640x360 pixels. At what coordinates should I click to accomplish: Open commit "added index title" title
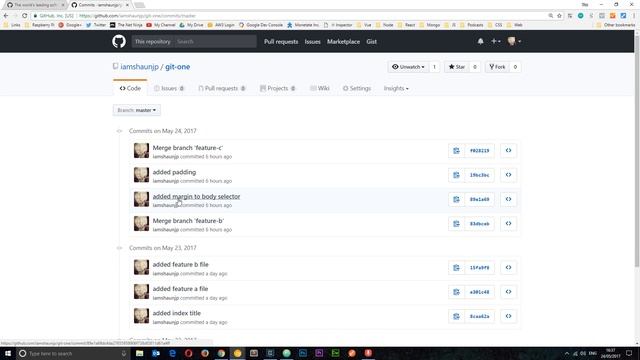click(x=177, y=313)
